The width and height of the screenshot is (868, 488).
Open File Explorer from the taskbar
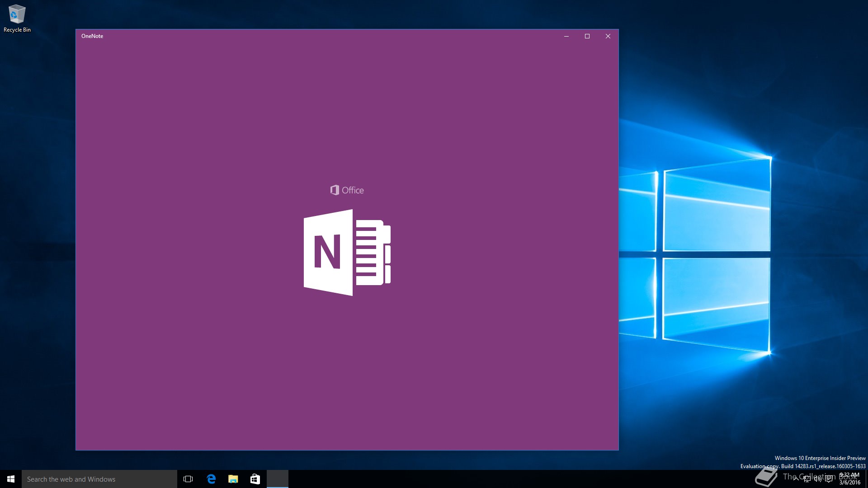233,479
